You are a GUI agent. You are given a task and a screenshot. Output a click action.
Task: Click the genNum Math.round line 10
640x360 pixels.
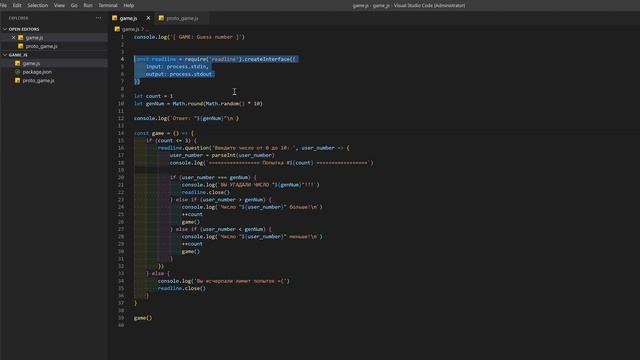pyautogui.click(x=198, y=104)
